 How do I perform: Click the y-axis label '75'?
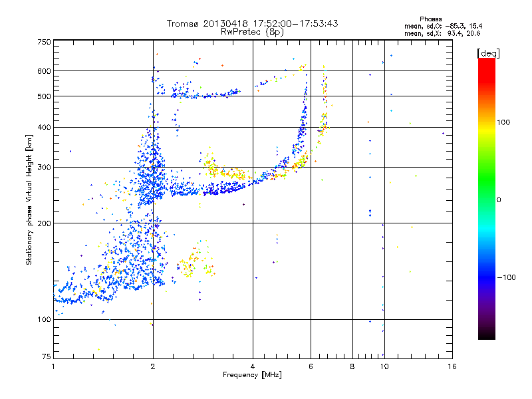click(x=46, y=356)
